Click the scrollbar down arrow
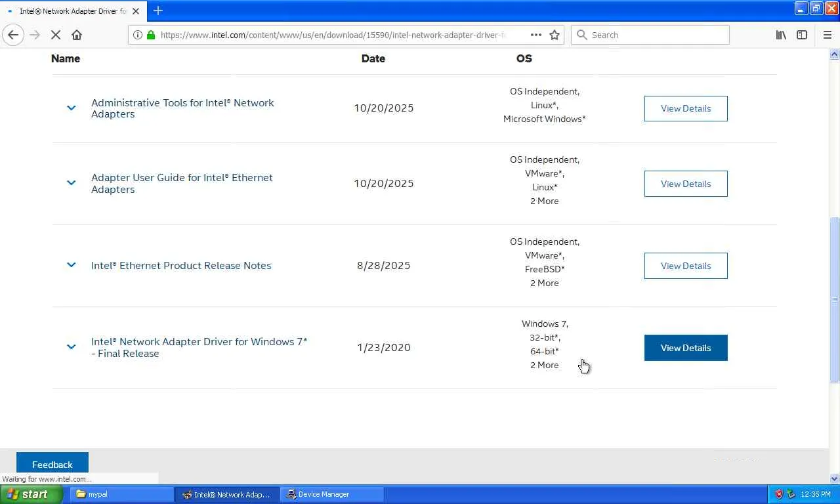Viewport: 840px width, 504px height. click(x=835, y=478)
